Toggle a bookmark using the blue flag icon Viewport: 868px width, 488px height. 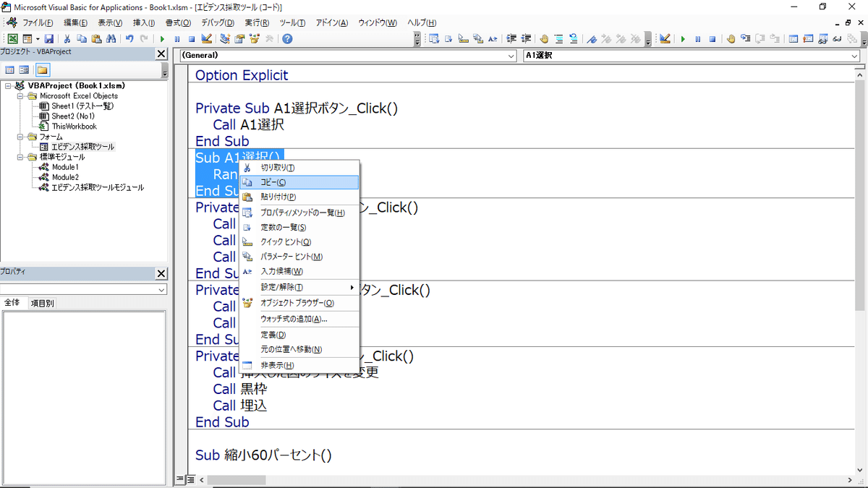pyautogui.click(x=592, y=38)
